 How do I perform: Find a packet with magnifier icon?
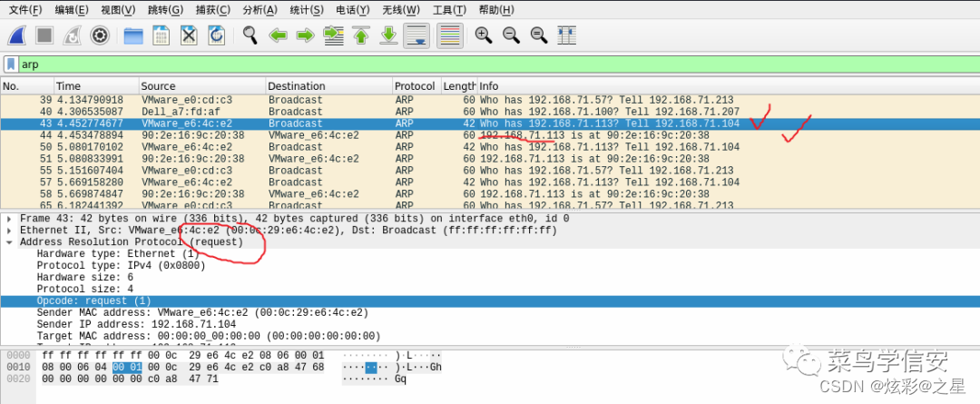(x=250, y=35)
